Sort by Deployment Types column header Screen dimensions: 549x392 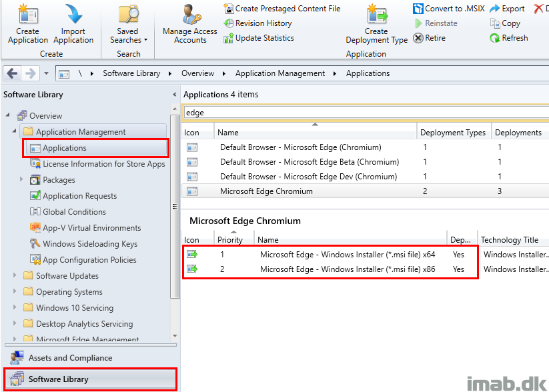pyautogui.click(x=454, y=133)
